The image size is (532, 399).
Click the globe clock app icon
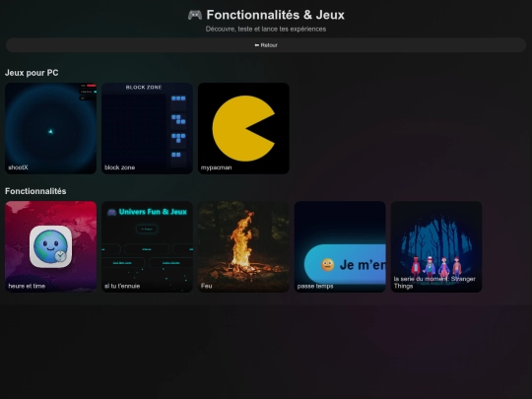coord(50,246)
